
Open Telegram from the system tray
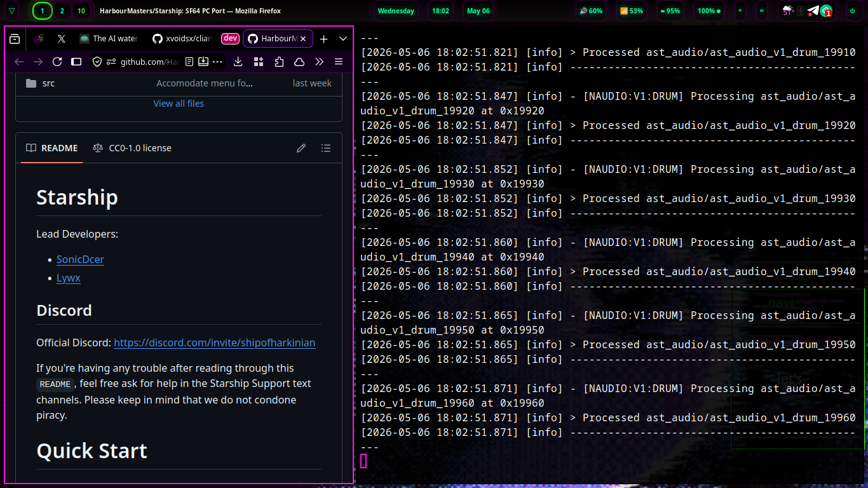click(x=813, y=11)
